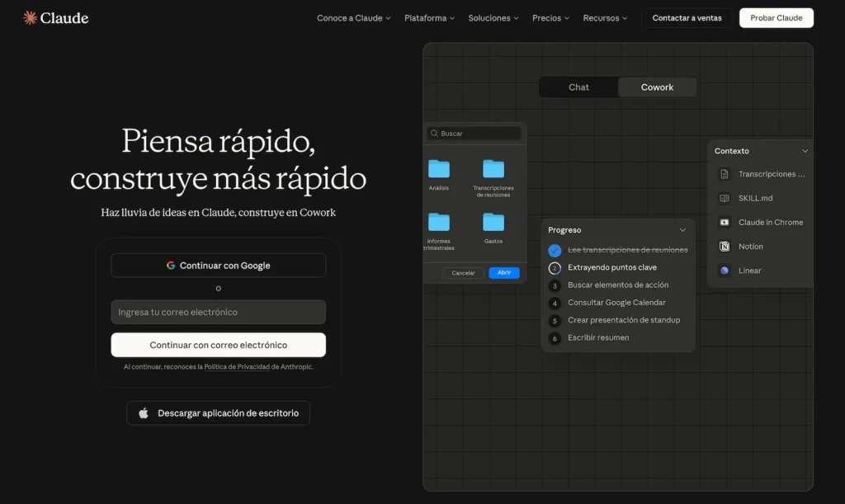Switch to the Cowork tab
This screenshot has width=845, height=504.
click(657, 87)
